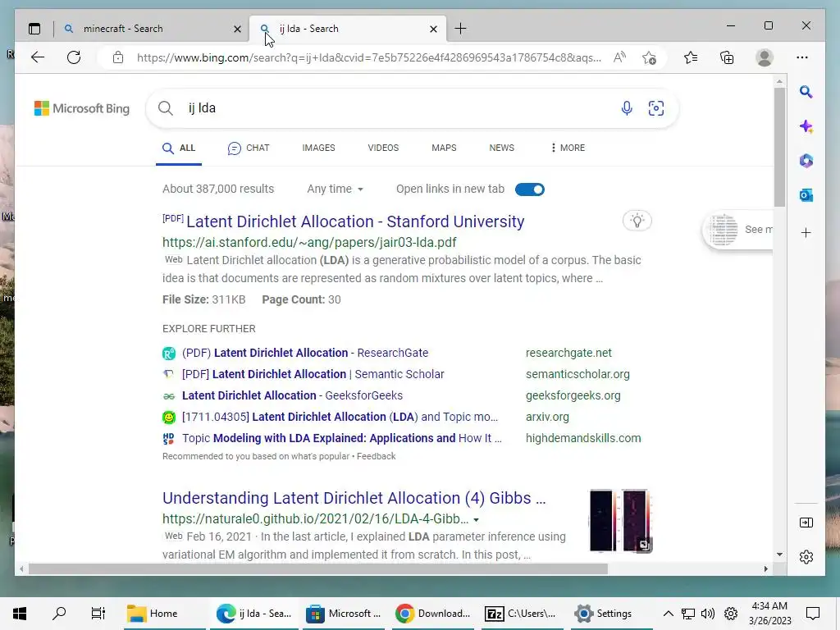The width and height of the screenshot is (840, 630).
Task: Open taskbar volume control
Action: pos(708,614)
